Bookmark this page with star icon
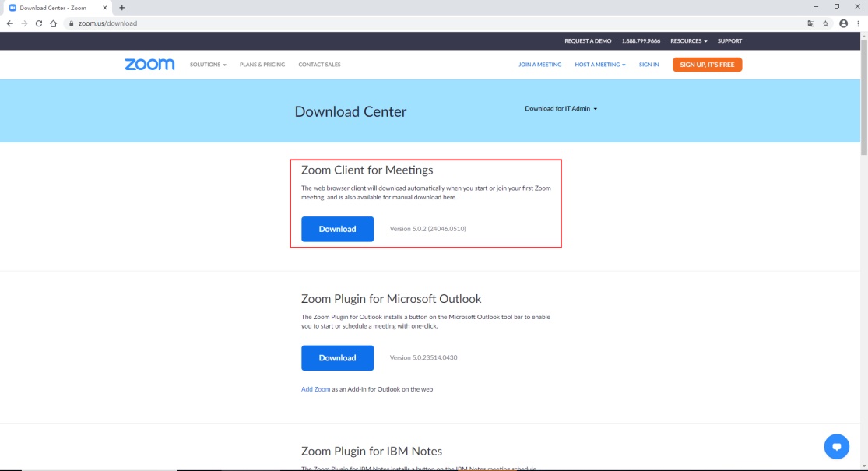This screenshot has width=868, height=471. point(825,23)
